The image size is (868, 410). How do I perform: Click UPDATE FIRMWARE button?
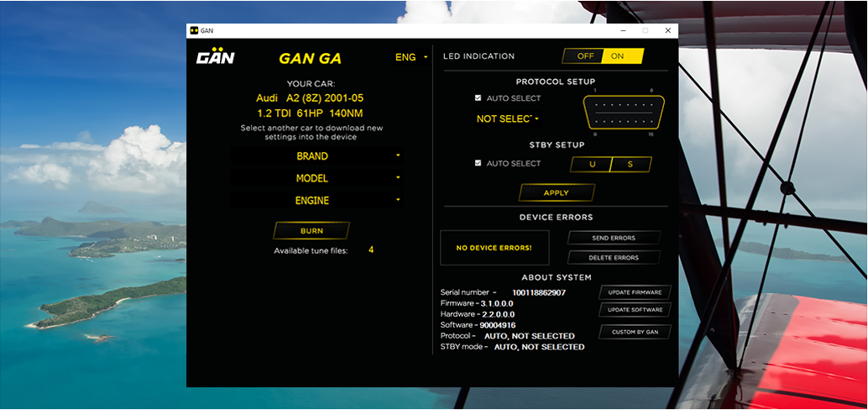tap(635, 292)
